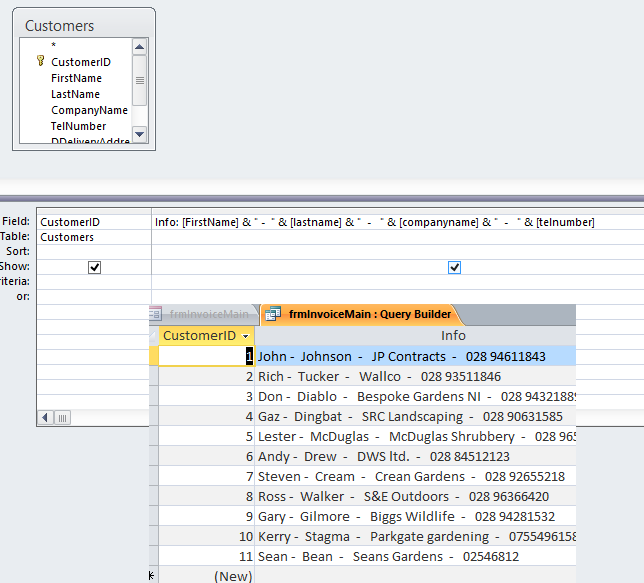Click the faded frmInvoiceMain form tab icon
Screen dimensions: 644x583
tap(156, 314)
